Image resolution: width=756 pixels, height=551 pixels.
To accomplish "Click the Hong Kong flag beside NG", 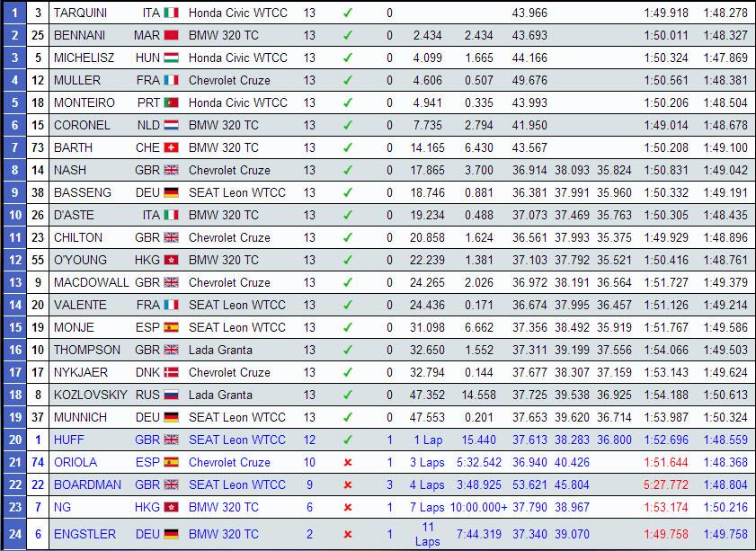I will click(171, 507).
